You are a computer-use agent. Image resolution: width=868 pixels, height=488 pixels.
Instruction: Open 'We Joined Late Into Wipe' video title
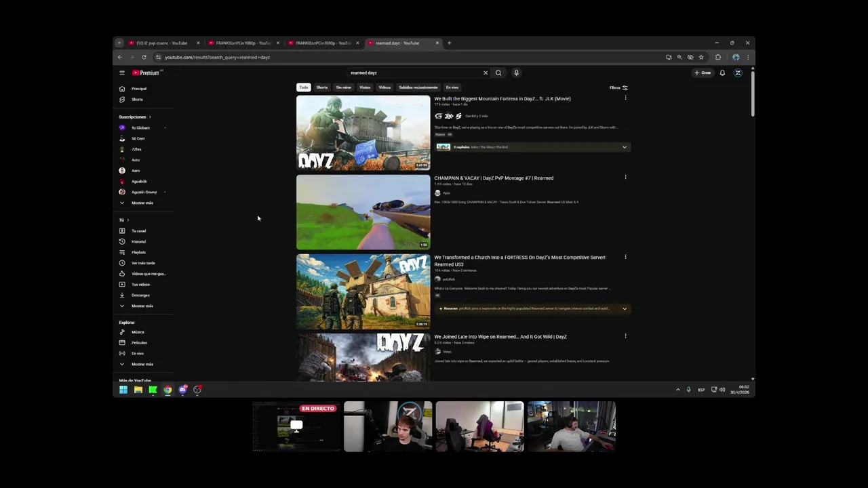pos(500,337)
